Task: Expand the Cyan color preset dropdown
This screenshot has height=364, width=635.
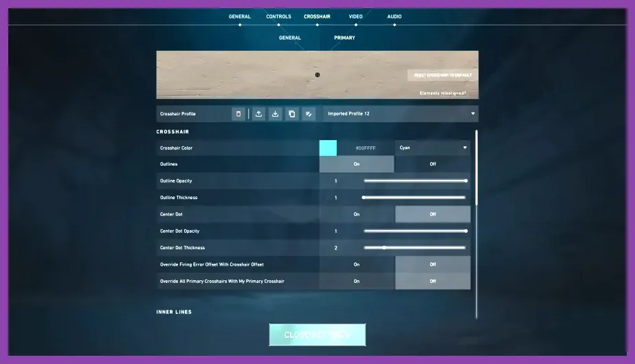Action: pyautogui.click(x=432, y=148)
